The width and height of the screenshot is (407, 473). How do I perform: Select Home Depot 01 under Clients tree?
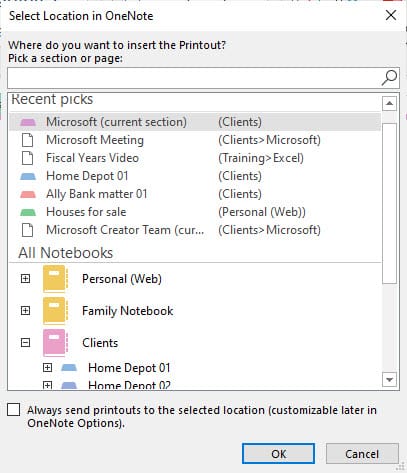tap(129, 368)
